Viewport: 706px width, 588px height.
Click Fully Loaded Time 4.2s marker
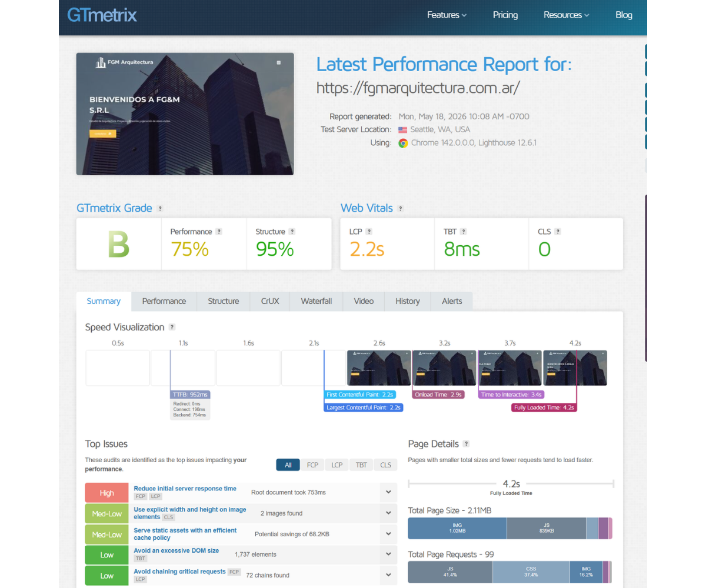pos(544,407)
